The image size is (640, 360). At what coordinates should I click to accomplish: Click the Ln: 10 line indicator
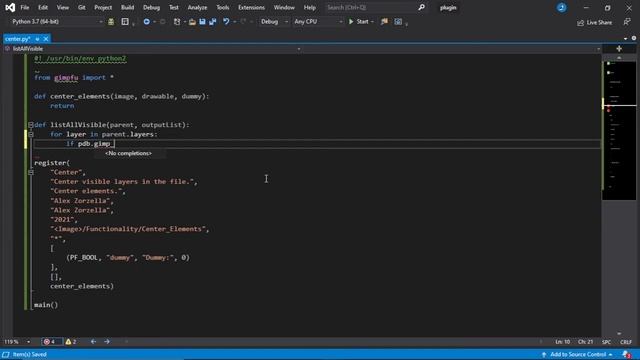tap(562, 342)
